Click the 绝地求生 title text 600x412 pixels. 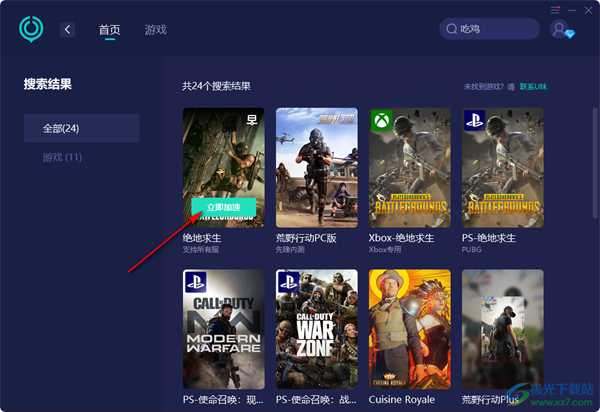pyautogui.click(x=202, y=238)
